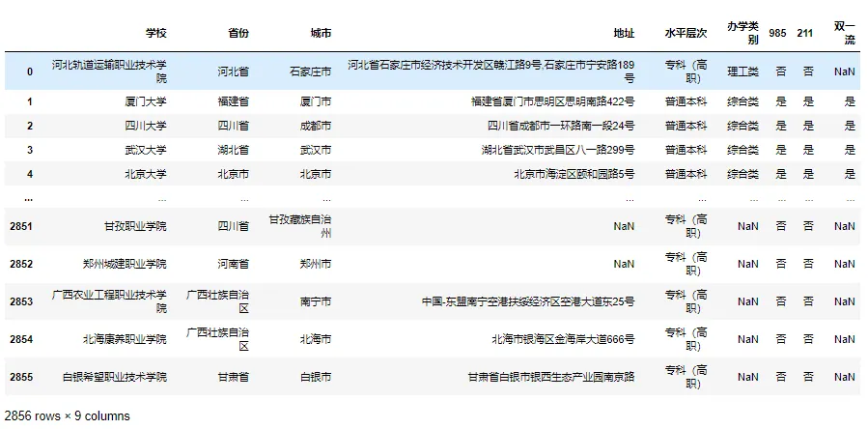Click the 水平层次 column header

[686, 33]
